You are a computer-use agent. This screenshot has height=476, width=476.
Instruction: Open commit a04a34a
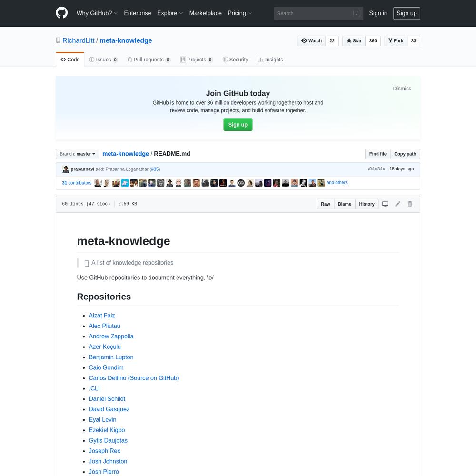pos(376,169)
